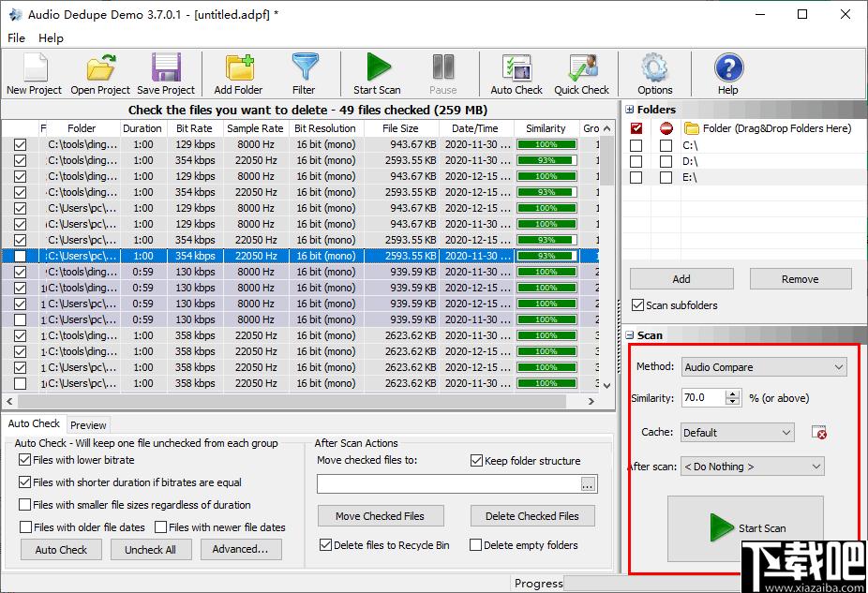The width and height of the screenshot is (868, 593).
Task: Increase Similarity value with spinner up arrow
Action: tap(733, 393)
